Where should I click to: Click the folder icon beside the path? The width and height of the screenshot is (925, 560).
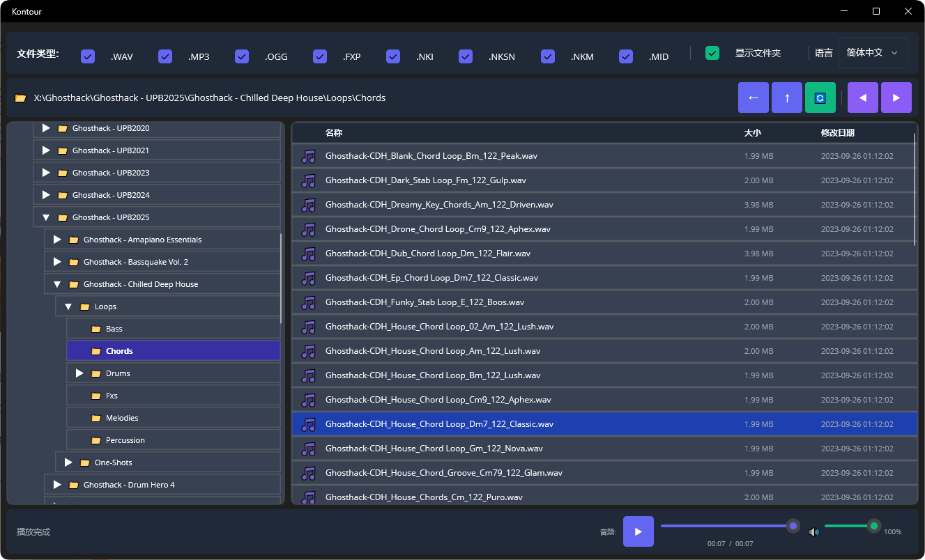tap(21, 98)
